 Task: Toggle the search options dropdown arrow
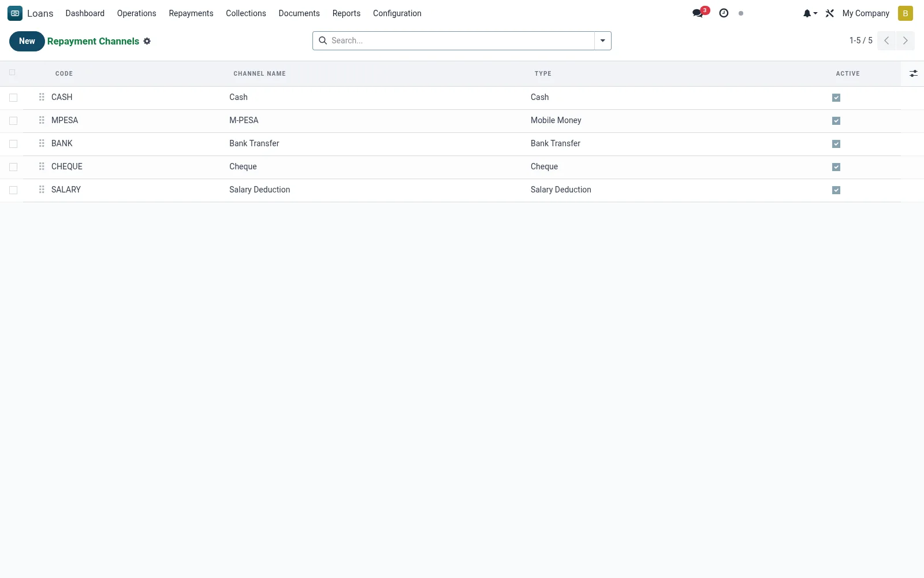coord(602,40)
